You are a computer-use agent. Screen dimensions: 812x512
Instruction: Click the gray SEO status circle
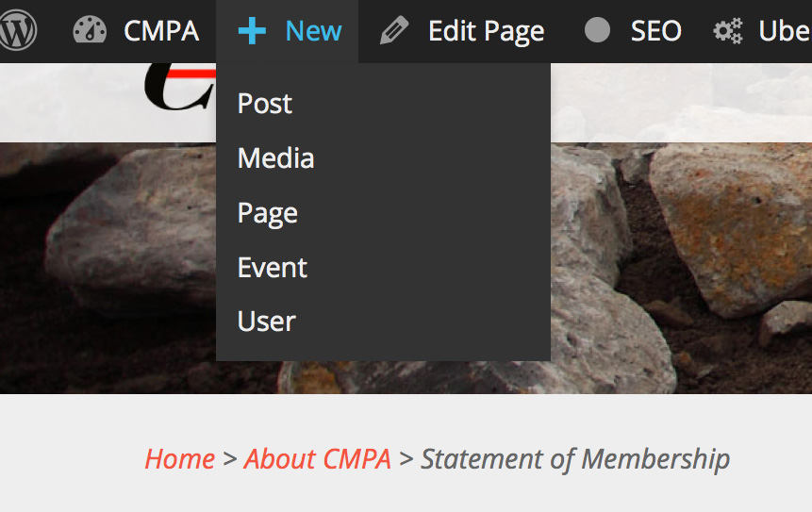[x=597, y=31]
